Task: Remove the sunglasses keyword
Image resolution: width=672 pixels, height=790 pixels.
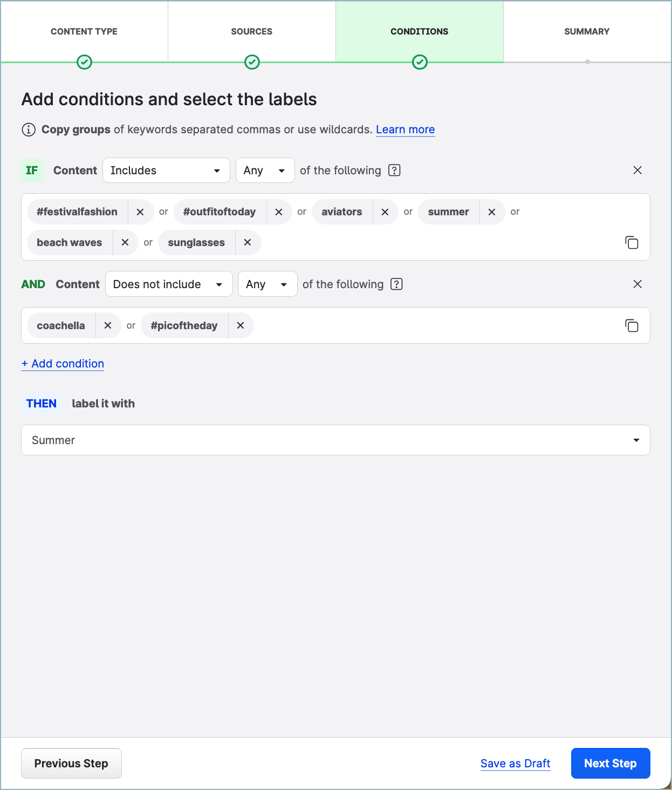Action: tap(248, 242)
